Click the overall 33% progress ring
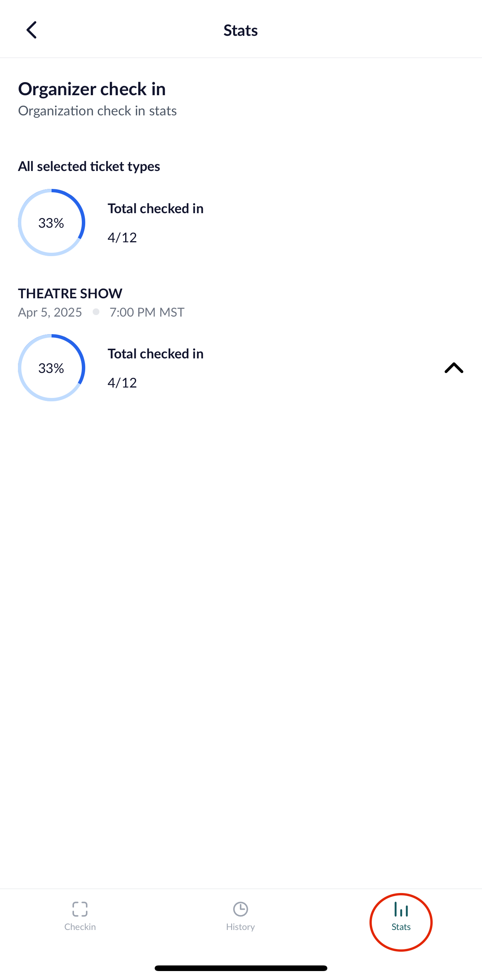Image resolution: width=482 pixels, height=980 pixels. (52, 223)
